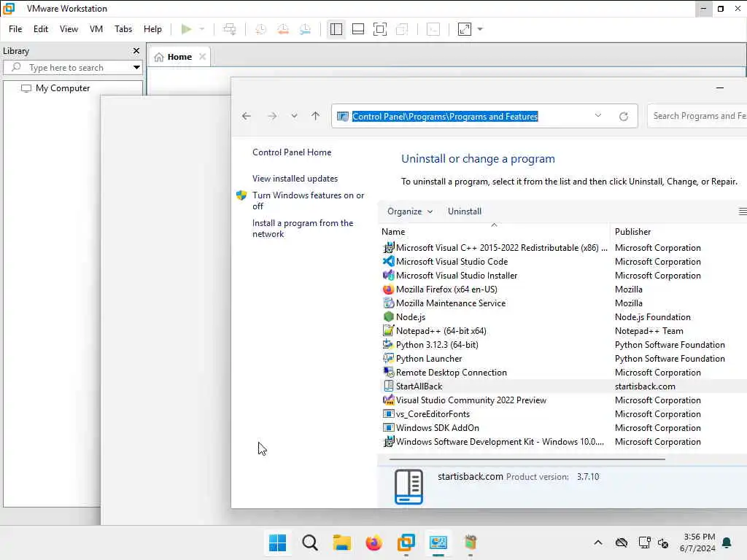Image resolution: width=747 pixels, height=560 pixels.
Task: Open the VMware File menu
Action: click(x=15, y=29)
